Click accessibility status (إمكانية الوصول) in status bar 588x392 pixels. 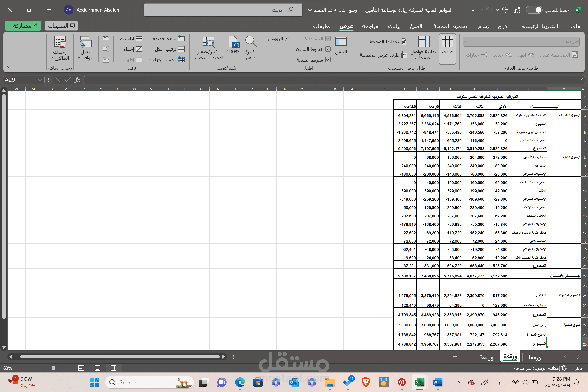[x=540, y=368]
